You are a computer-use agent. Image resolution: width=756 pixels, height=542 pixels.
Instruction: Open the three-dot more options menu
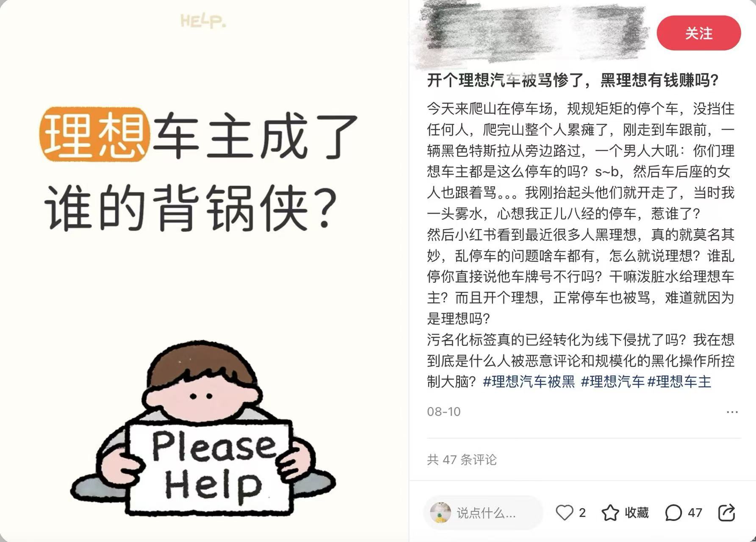tap(732, 412)
